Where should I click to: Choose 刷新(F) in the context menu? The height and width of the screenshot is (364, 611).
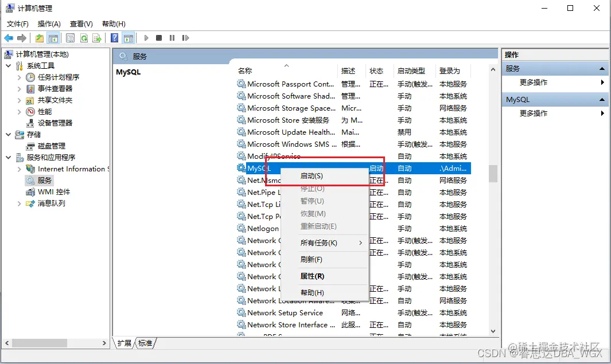tap(325, 260)
